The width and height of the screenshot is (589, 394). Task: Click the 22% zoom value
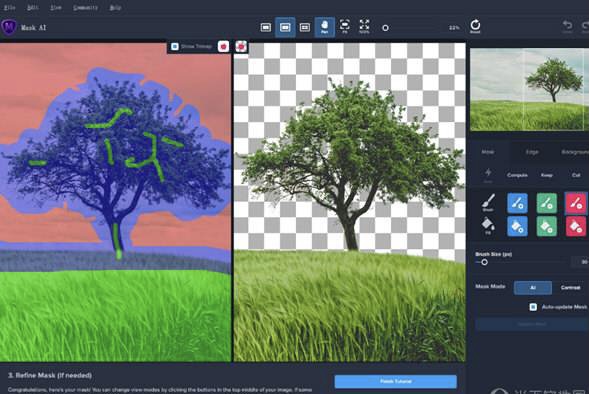tap(454, 28)
